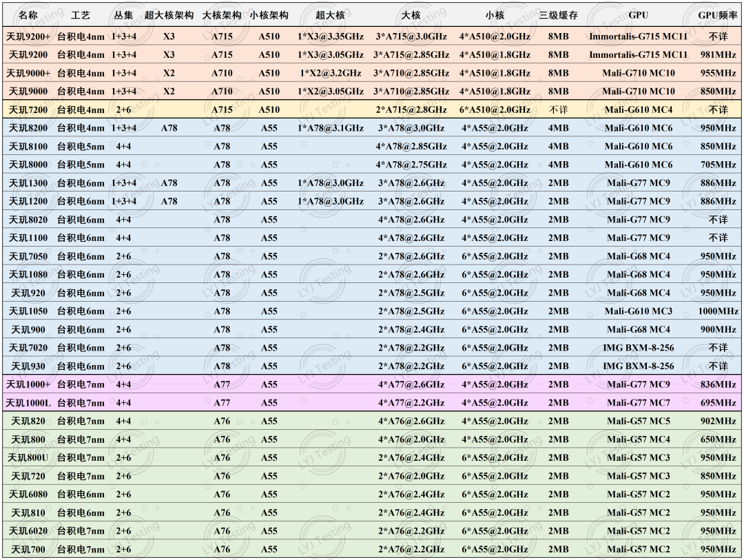Select the 天玑1100 name cell
This screenshot has width=744, height=560.
coord(28,238)
